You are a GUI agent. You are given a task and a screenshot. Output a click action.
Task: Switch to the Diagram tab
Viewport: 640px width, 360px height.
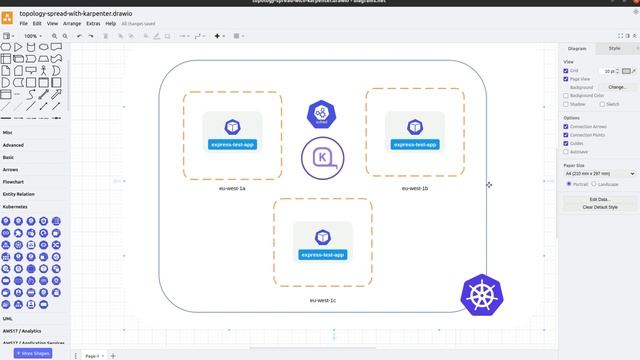point(577,49)
